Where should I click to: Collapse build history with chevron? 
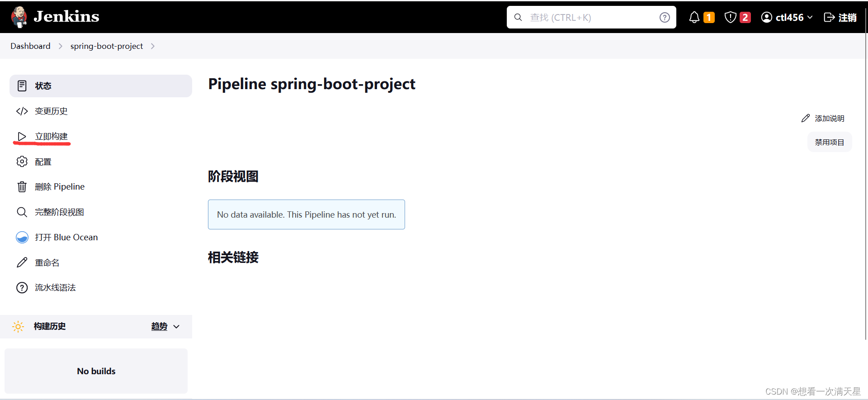coord(176,327)
